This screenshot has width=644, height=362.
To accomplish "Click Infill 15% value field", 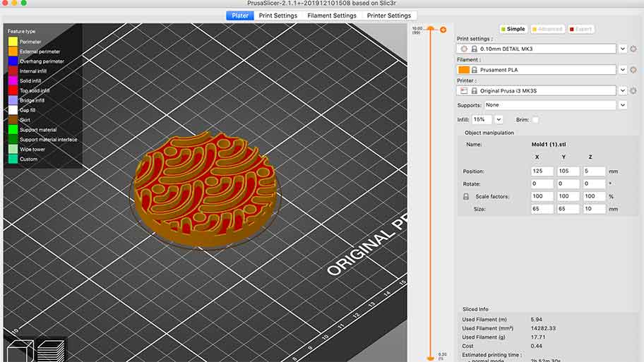I will [482, 120].
